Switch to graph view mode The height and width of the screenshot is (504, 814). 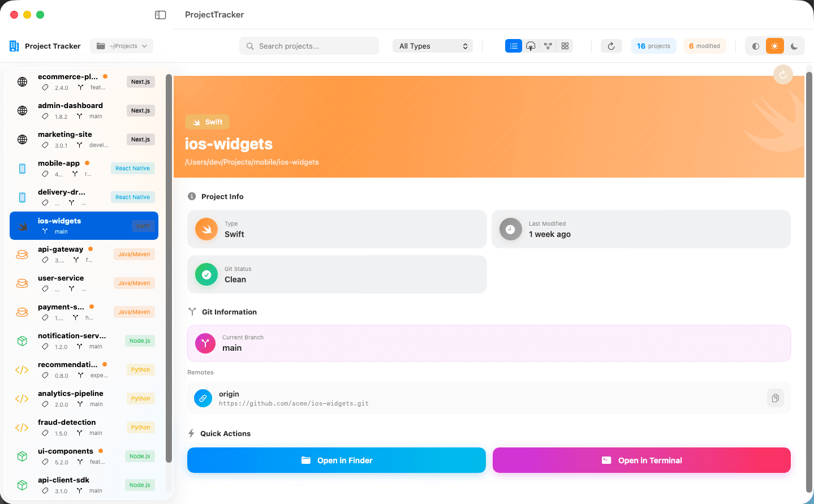click(548, 46)
